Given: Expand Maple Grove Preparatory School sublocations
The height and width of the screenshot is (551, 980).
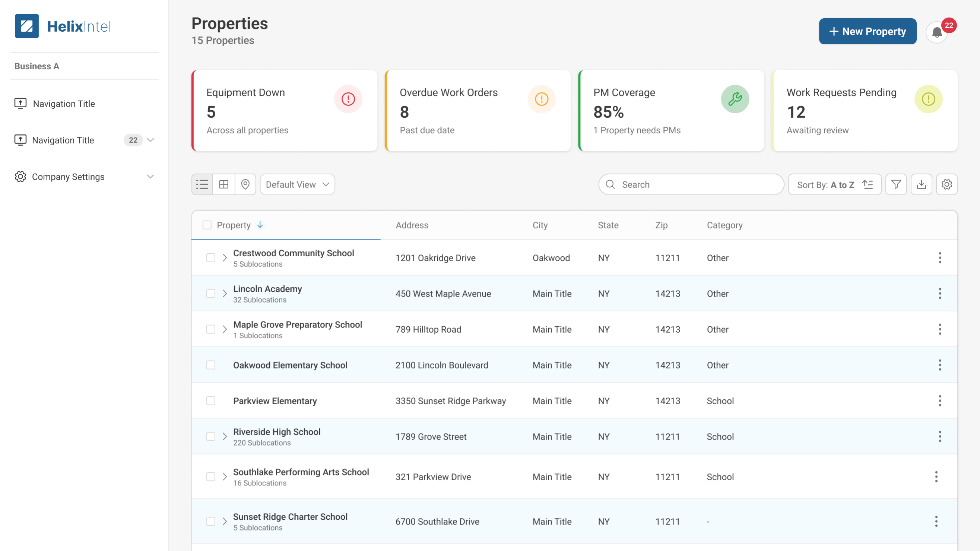Looking at the screenshot, I should pos(225,329).
